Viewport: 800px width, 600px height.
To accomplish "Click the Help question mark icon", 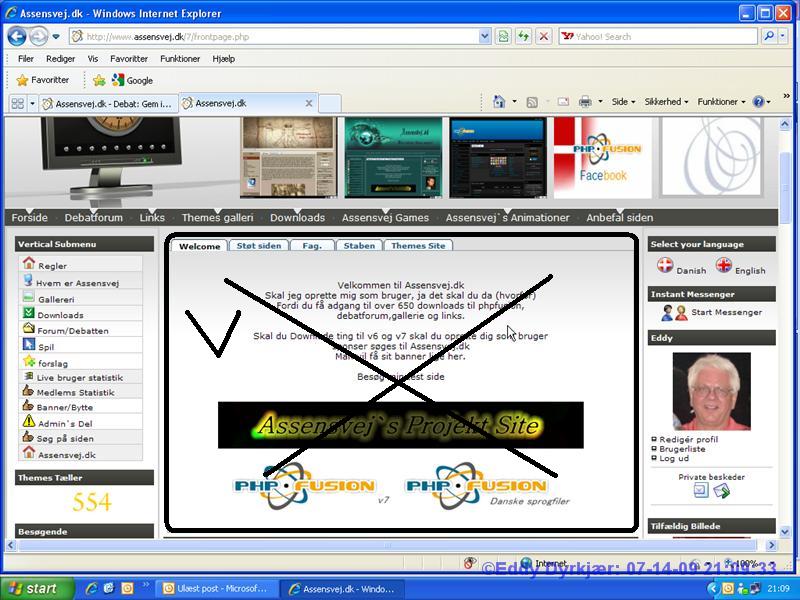I will pos(759,102).
